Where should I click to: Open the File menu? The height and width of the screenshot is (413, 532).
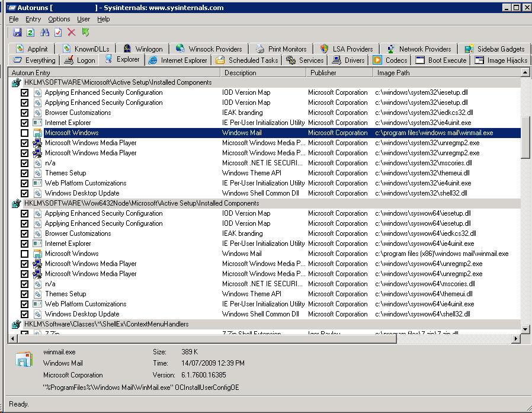[x=14, y=19]
